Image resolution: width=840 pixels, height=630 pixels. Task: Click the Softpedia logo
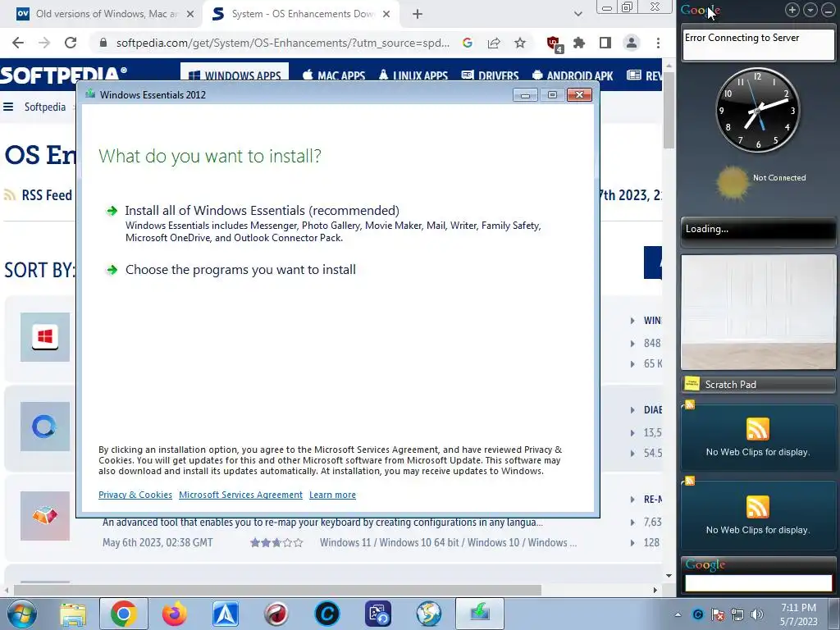point(63,75)
